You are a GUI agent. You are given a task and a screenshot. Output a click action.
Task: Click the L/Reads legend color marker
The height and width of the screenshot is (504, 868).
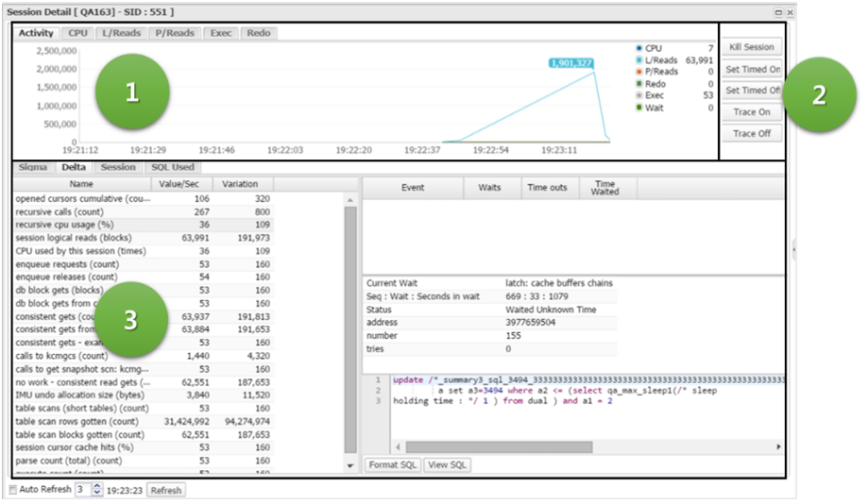point(638,59)
